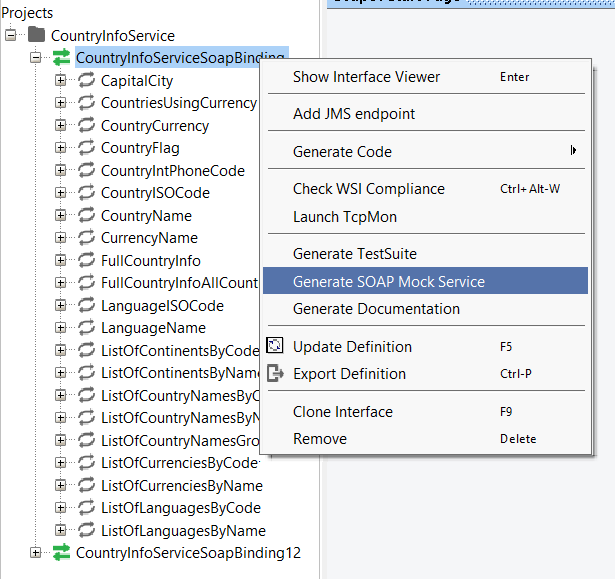
Task: Select Launch TcpMon option
Action: click(426, 217)
